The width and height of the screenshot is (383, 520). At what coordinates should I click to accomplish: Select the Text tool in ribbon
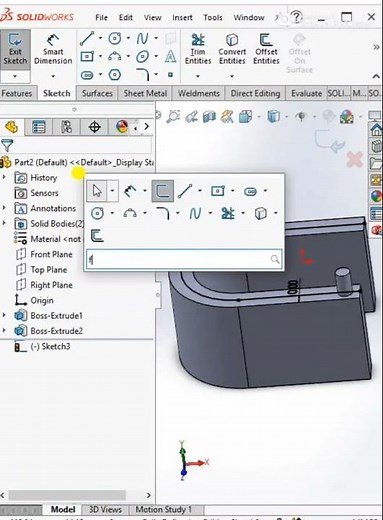[170, 56]
